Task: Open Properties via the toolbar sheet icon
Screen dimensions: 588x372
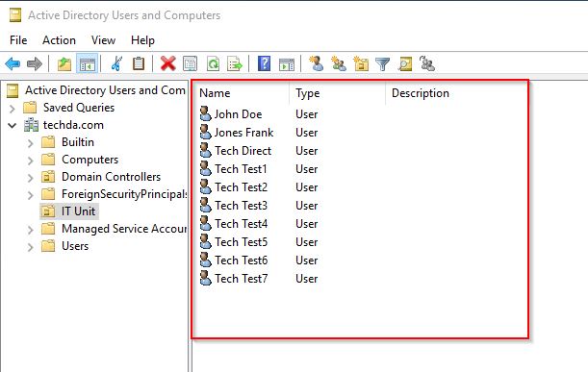Action: click(191, 64)
